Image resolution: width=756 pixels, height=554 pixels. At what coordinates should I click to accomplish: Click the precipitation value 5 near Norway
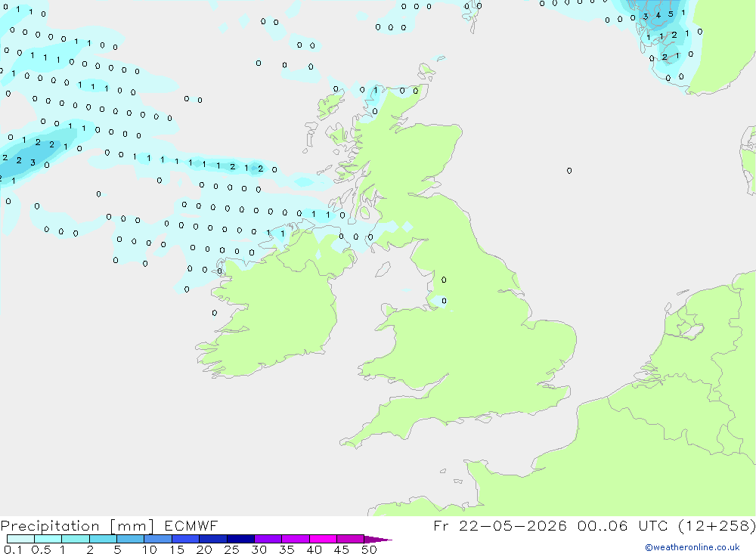[x=670, y=14]
